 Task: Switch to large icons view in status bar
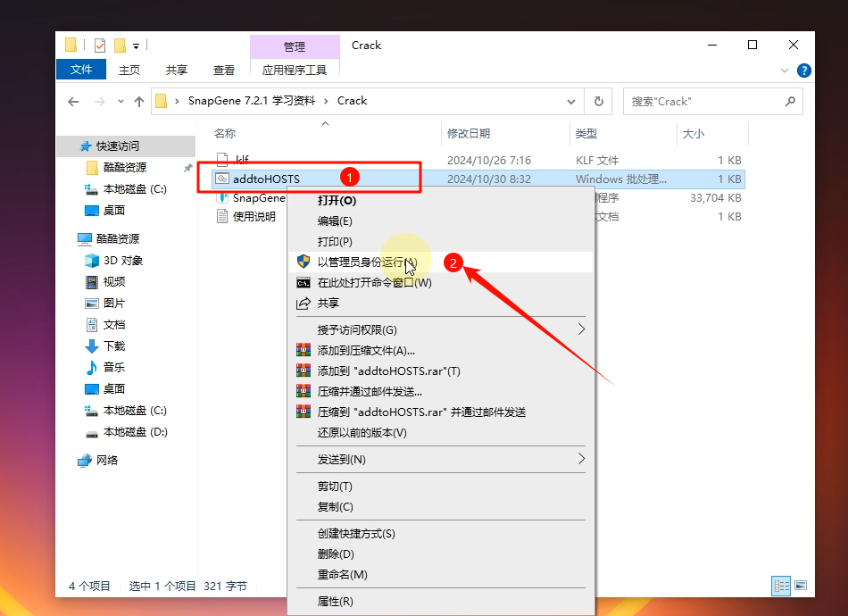800,587
